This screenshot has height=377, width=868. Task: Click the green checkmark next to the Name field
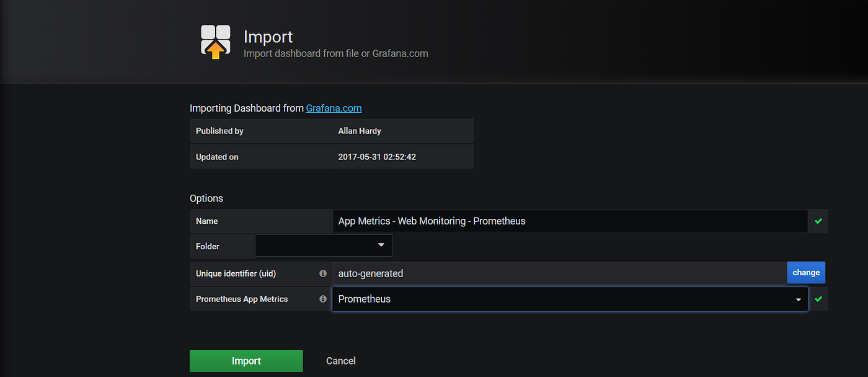pos(818,221)
